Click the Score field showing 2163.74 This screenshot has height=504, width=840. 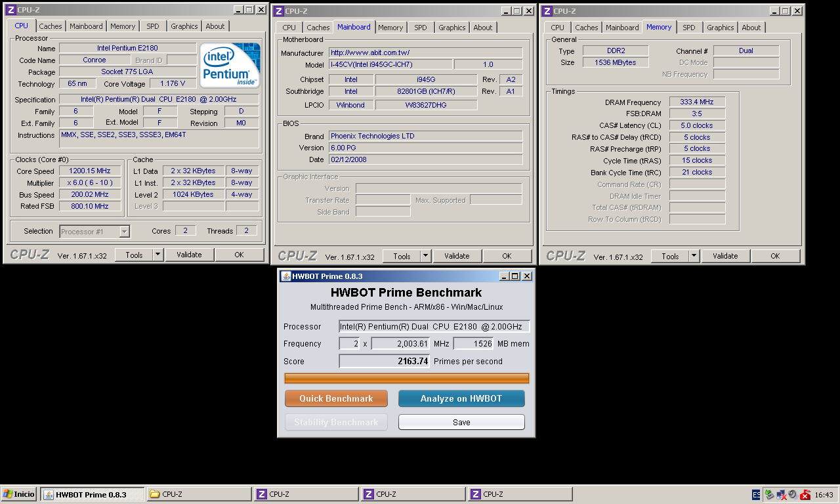pos(385,361)
